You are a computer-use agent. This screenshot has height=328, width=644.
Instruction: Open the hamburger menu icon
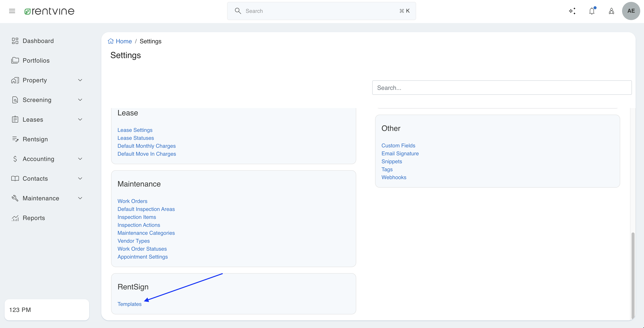(12, 11)
